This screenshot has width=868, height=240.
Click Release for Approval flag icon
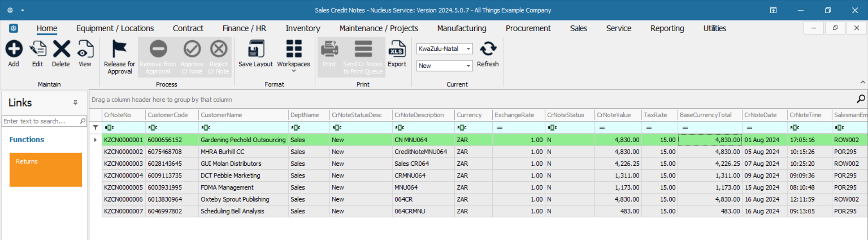click(x=119, y=49)
